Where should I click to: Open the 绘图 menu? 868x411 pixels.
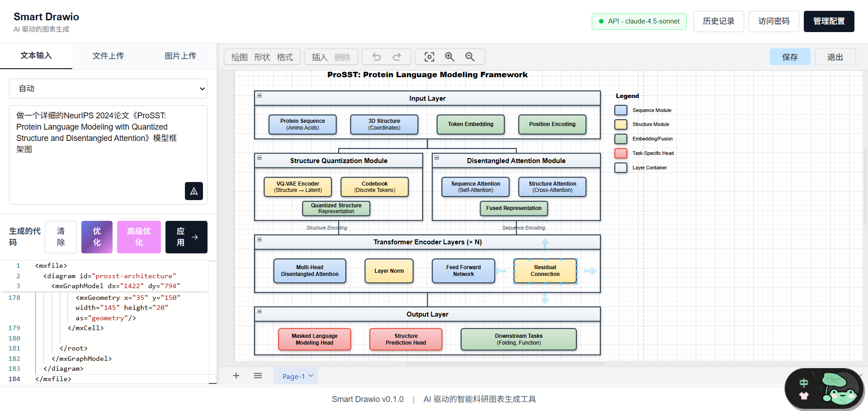coord(240,57)
